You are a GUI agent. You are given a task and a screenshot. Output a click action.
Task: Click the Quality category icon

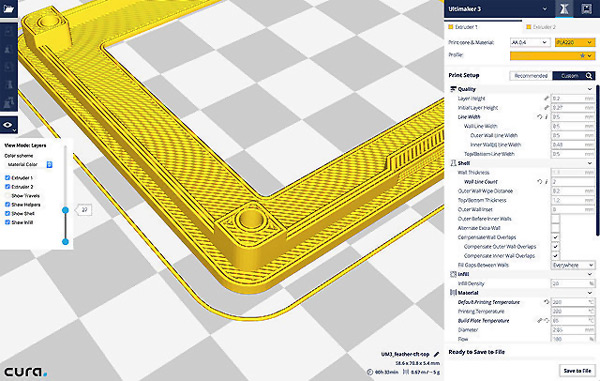pyautogui.click(x=453, y=89)
